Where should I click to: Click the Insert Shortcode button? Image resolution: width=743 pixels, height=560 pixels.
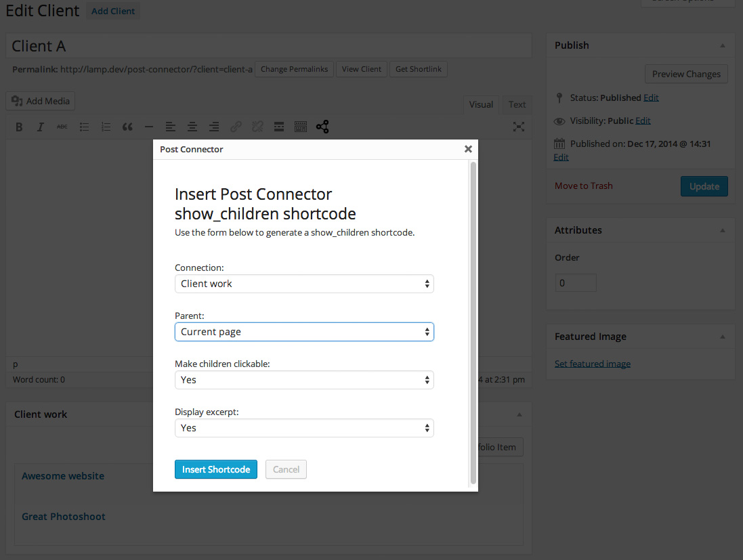pos(216,469)
